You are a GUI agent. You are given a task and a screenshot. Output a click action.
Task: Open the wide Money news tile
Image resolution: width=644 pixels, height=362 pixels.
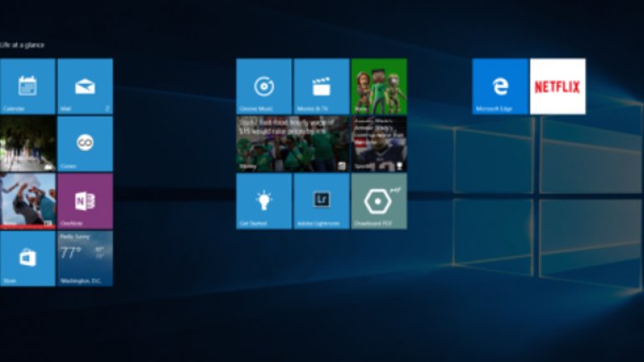point(293,143)
